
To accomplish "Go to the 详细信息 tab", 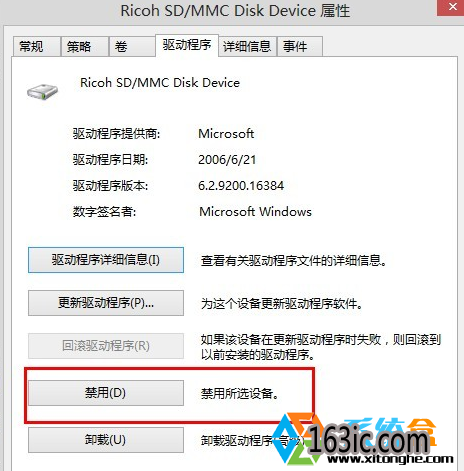I will click(x=247, y=46).
